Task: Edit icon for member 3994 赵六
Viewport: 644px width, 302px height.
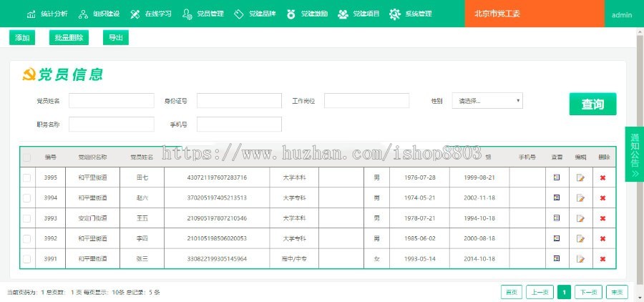Action: tap(580, 198)
